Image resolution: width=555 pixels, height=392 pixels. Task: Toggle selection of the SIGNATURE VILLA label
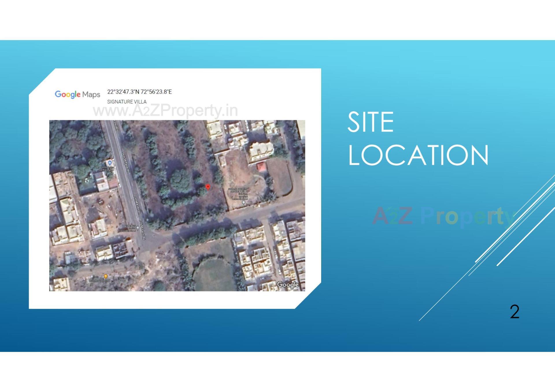[x=126, y=101]
